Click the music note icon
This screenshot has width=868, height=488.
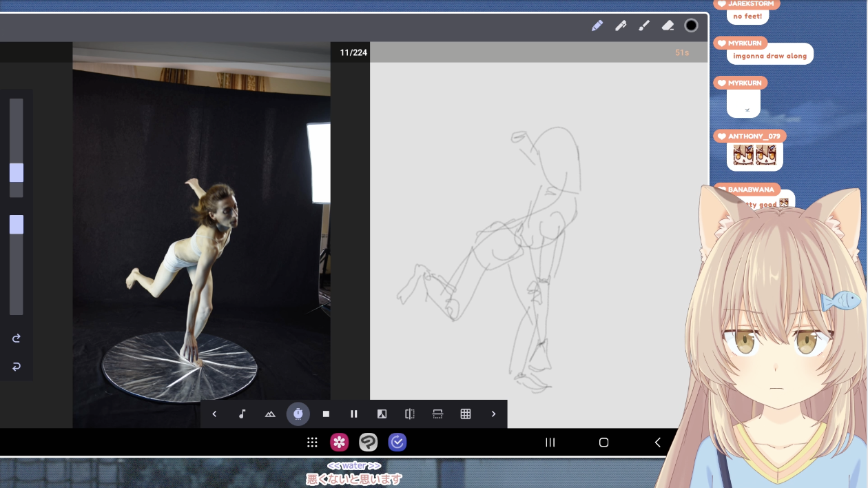click(242, 414)
